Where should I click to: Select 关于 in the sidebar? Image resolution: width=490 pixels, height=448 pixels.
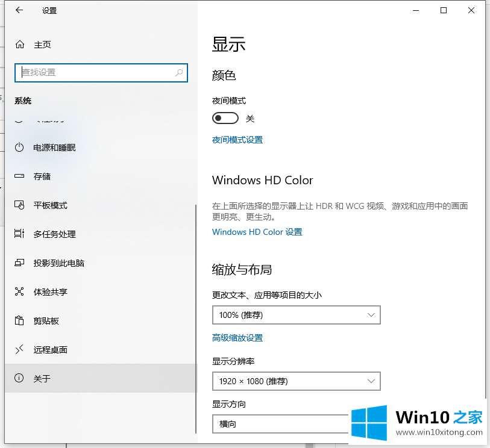coord(100,378)
